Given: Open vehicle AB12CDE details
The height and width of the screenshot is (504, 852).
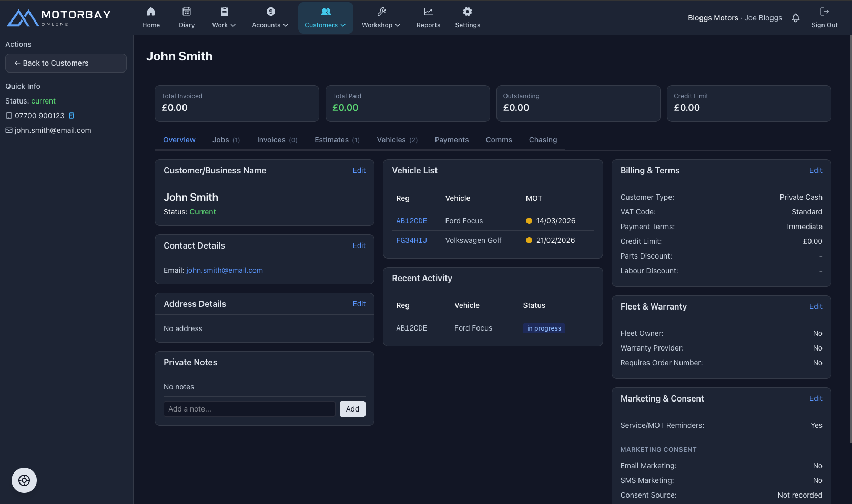Looking at the screenshot, I should [411, 221].
